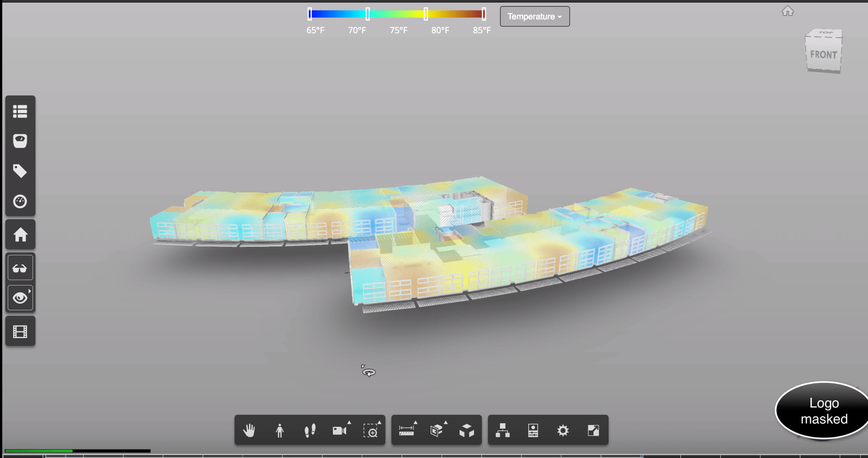Expand the section box tool options
This screenshot has height=458, width=868.
click(446, 423)
